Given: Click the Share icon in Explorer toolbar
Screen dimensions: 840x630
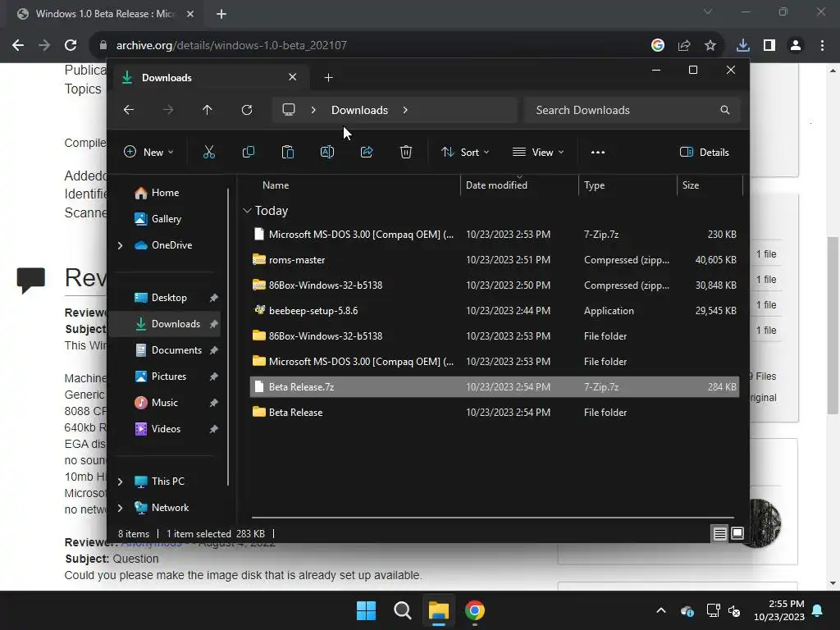Looking at the screenshot, I should [367, 152].
